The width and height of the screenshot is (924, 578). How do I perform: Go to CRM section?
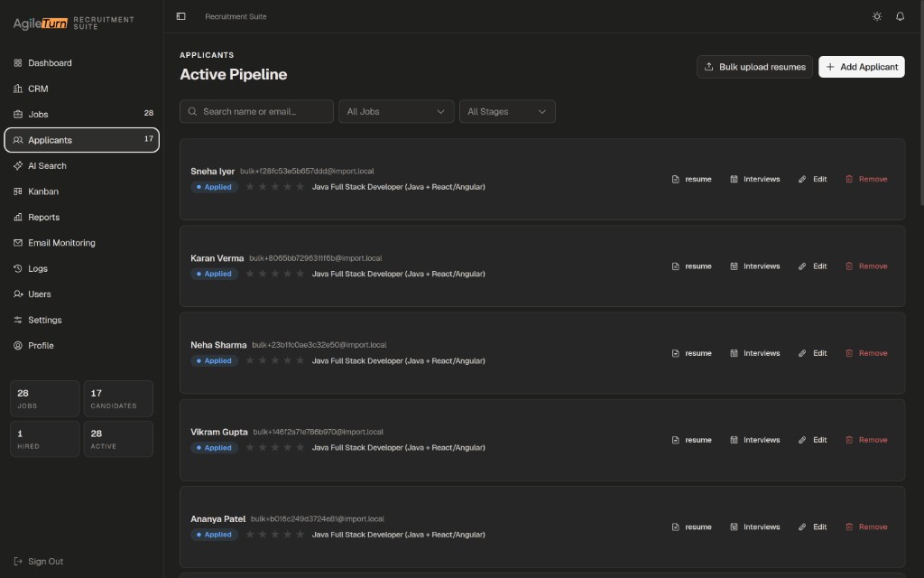tap(81, 89)
